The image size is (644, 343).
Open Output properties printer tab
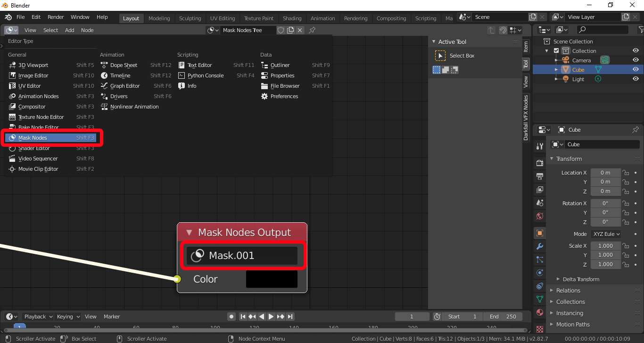pos(540,176)
